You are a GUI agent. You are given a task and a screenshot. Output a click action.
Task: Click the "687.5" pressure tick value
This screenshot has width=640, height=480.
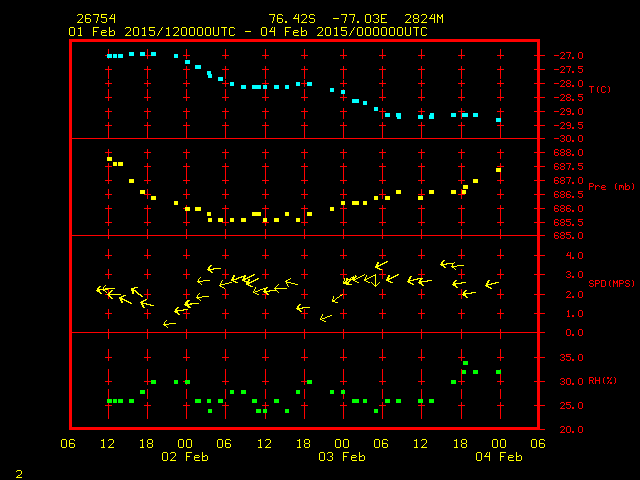(x=568, y=167)
